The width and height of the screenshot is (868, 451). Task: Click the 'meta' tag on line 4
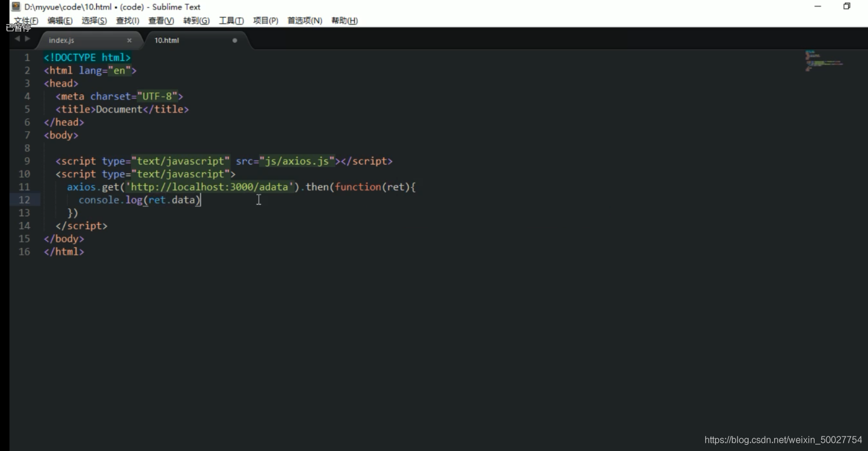[72, 96]
